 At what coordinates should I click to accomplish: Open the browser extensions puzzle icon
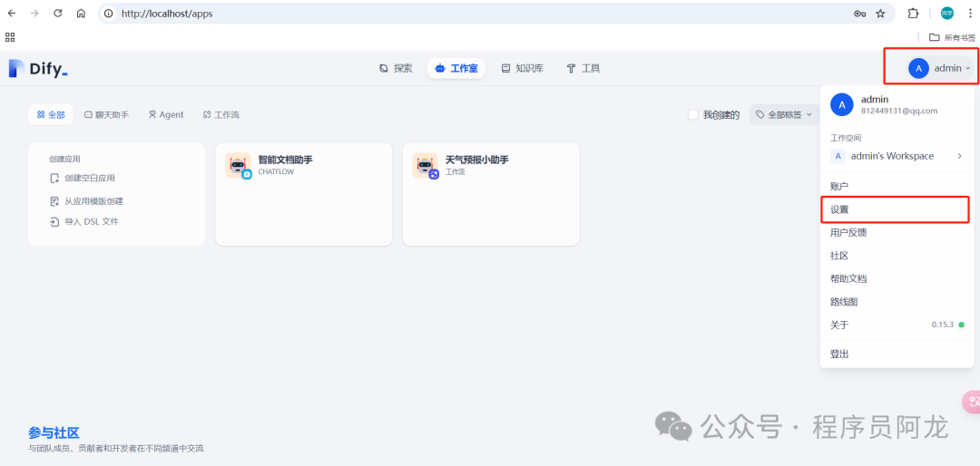[913, 14]
